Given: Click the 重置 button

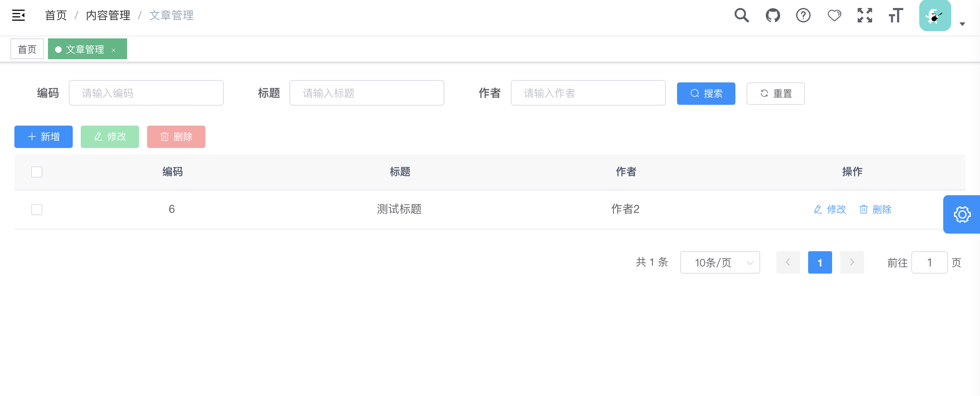Looking at the screenshot, I should [x=775, y=94].
